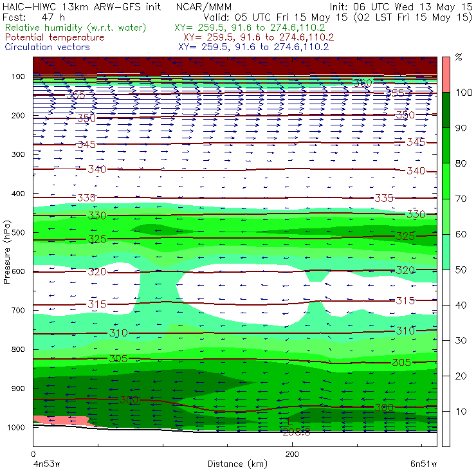Click blue 'Circulation vectors' label
This screenshot has height=476, width=476.
pyautogui.click(x=48, y=47)
